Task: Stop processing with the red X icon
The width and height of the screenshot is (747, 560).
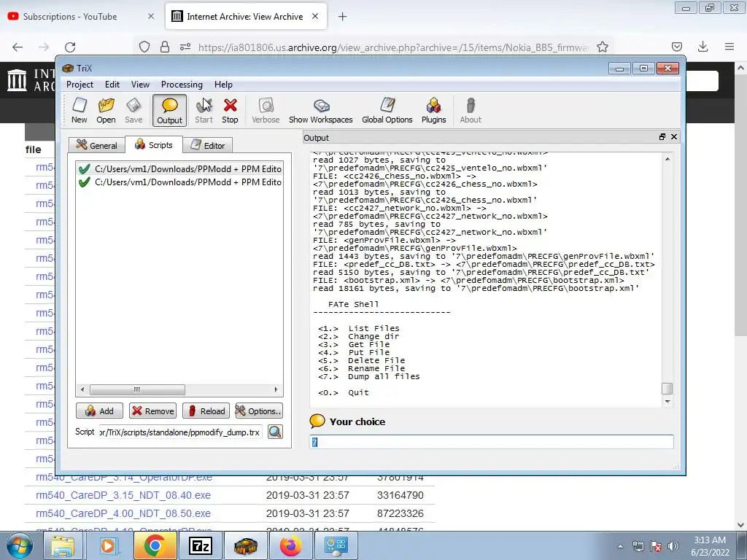Action: tap(230, 111)
